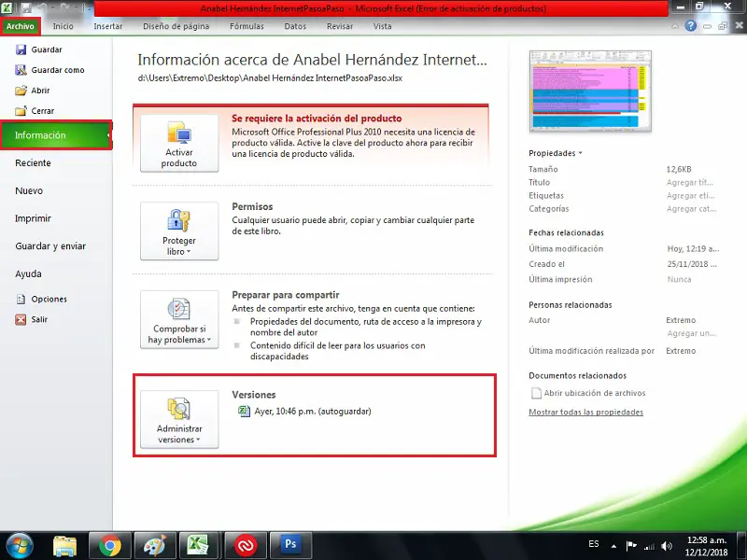Viewport: 747px width, 560px height.
Task: Open the Archivo tab
Action: 21,26
